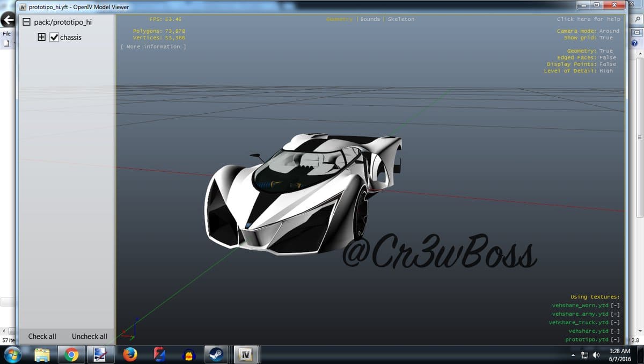Click the volume speaker tray icon
Image resolution: width=644 pixels, height=364 pixels.
(x=596, y=355)
